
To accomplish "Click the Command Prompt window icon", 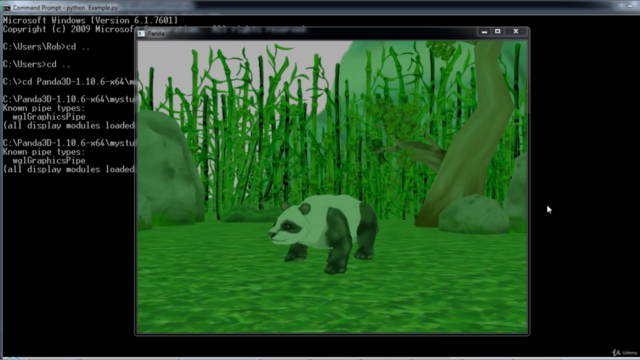I will coord(7,8).
